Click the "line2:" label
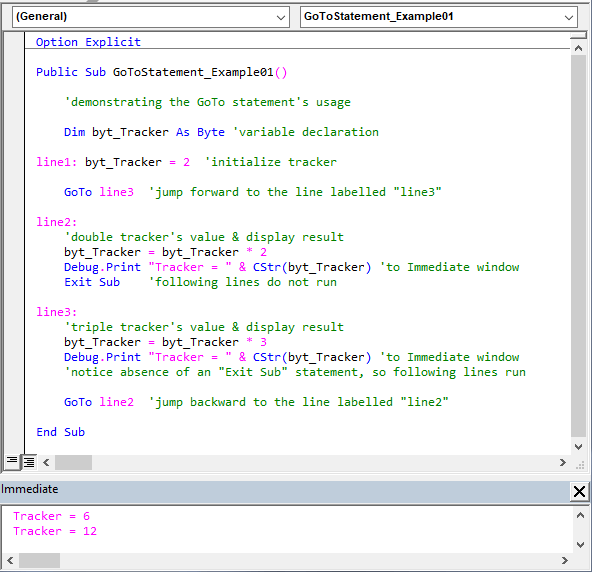The height and width of the screenshot is (572, 592). click(57, 222)
